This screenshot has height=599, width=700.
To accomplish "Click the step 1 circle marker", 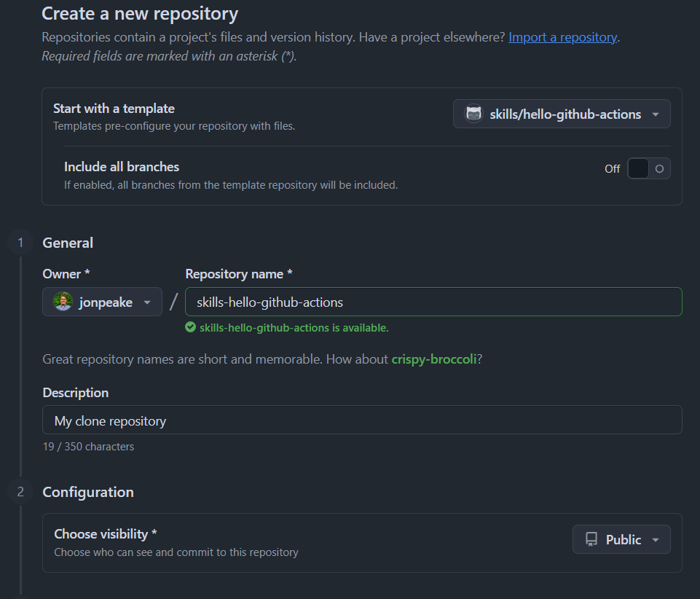I will (x=20, y=243).
